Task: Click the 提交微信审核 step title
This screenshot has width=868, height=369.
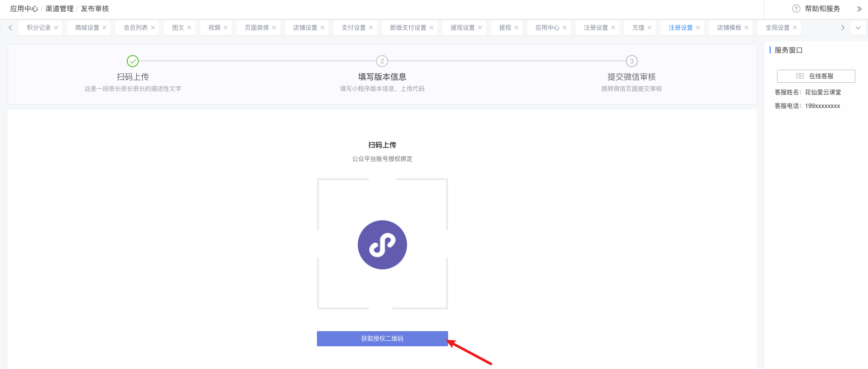Action: tap(631, 77)
